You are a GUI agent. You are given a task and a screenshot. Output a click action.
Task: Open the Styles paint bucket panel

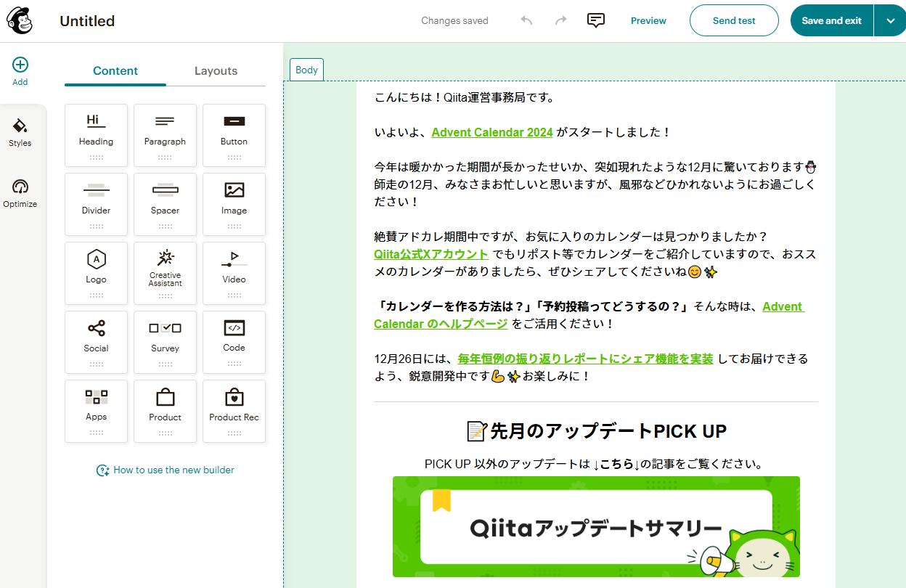click(20, 132)
